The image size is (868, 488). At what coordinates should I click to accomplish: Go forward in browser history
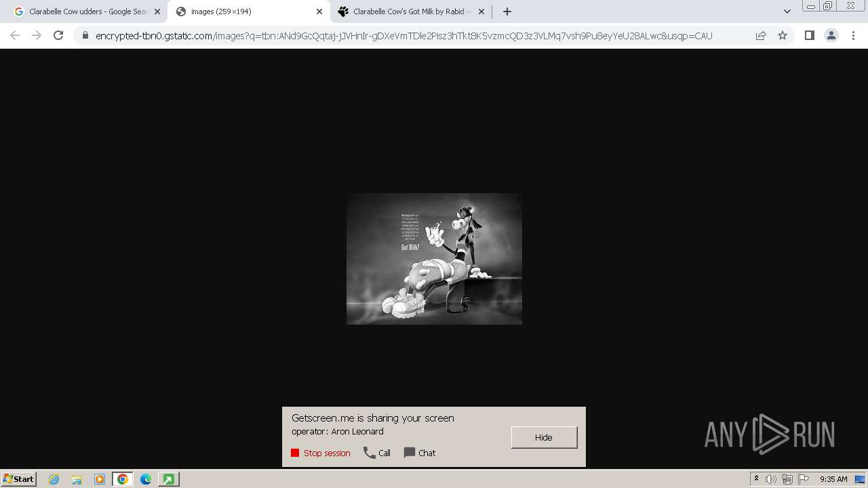[x=37, y=35]
